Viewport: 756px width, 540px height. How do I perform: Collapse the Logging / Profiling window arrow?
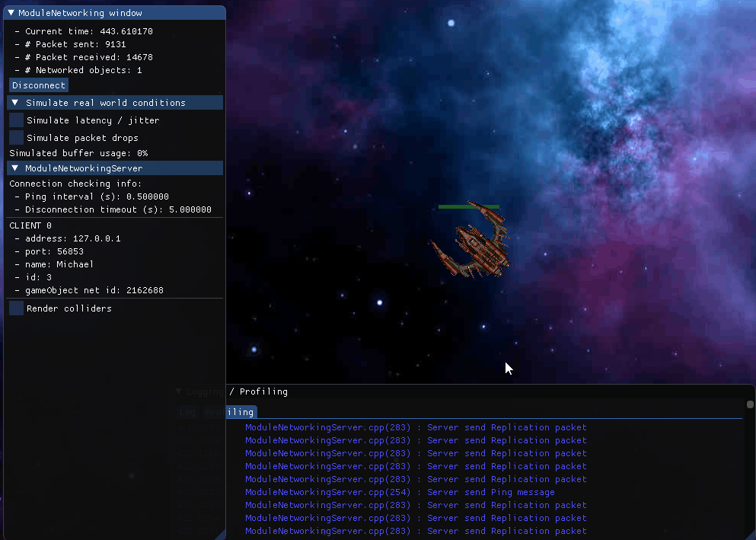(x=179, y=391)
